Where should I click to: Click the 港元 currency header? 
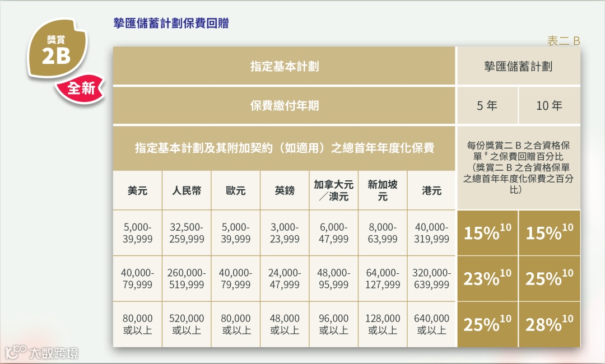pyautogui.click(x=431, y=190)
